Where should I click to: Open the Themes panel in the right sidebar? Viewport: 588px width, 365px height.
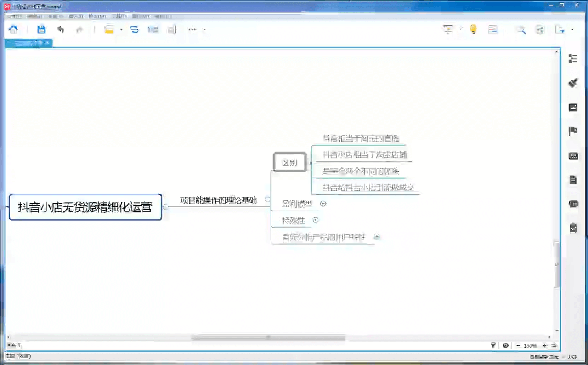[x=573, y=156]
